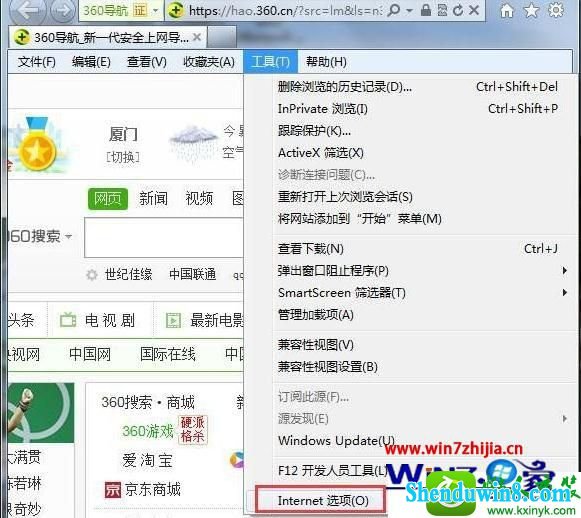Open the 京东商城 link
Viewport: 581px width, 518px height.
point(153,489)
